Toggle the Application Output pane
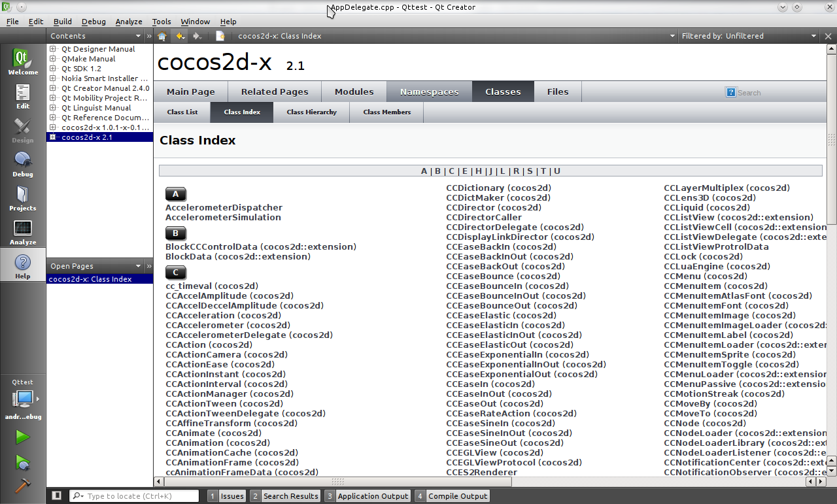Image resolution: width=837 pixels, height=504 pixels. click(367, 496)
